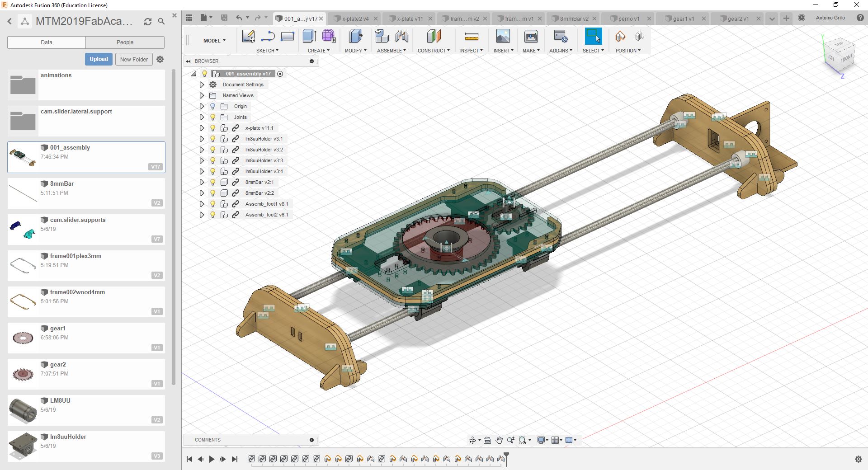Click the Capture Position icon
The width and height of the screenshot is (868, 470).
(620, 36)
